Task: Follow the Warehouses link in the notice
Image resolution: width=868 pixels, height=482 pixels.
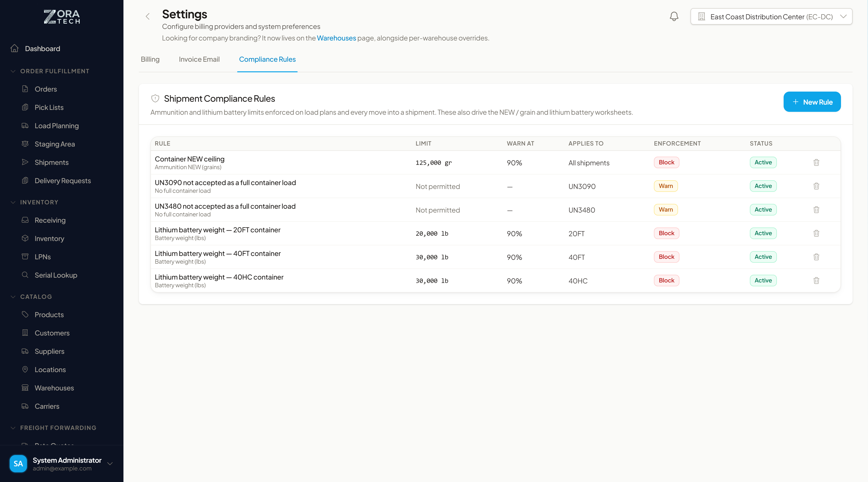Action: (336, 38)
